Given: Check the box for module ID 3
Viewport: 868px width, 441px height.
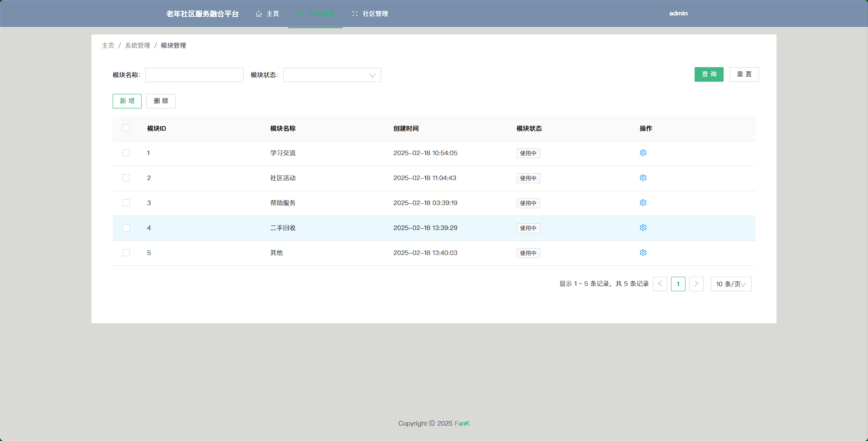Looking at the screenshot, I should (x=126, y=203).
